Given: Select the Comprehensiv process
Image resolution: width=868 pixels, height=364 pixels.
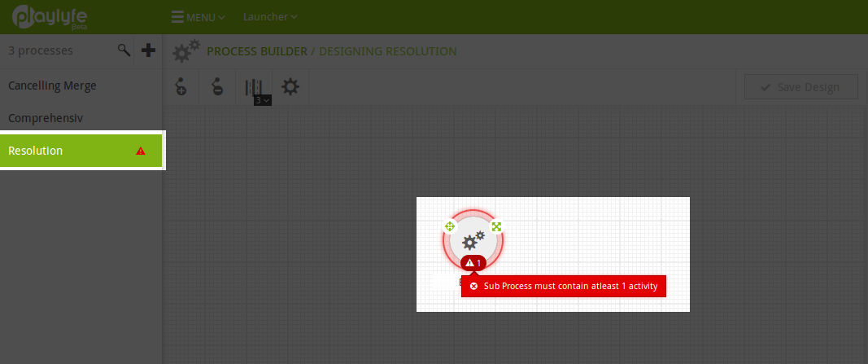Looking at the screenshot, I should pyautogui.click(x=81, y=118).
